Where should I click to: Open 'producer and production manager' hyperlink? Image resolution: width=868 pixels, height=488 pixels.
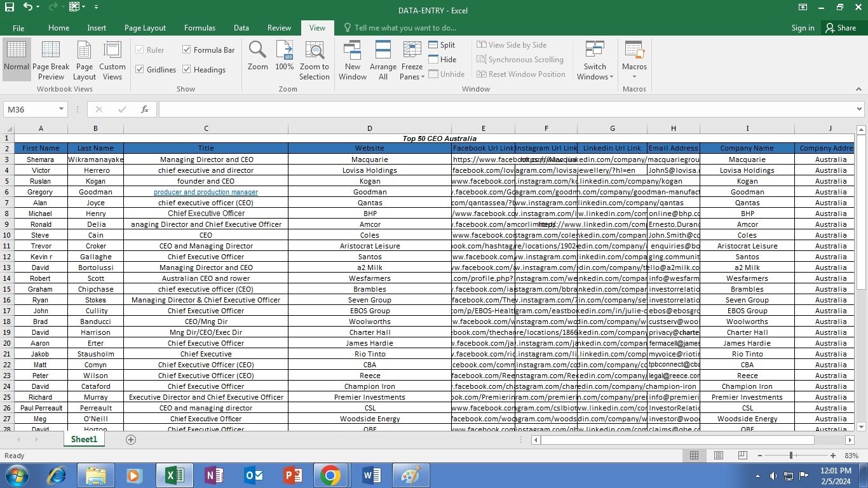(x=206, y=192)
